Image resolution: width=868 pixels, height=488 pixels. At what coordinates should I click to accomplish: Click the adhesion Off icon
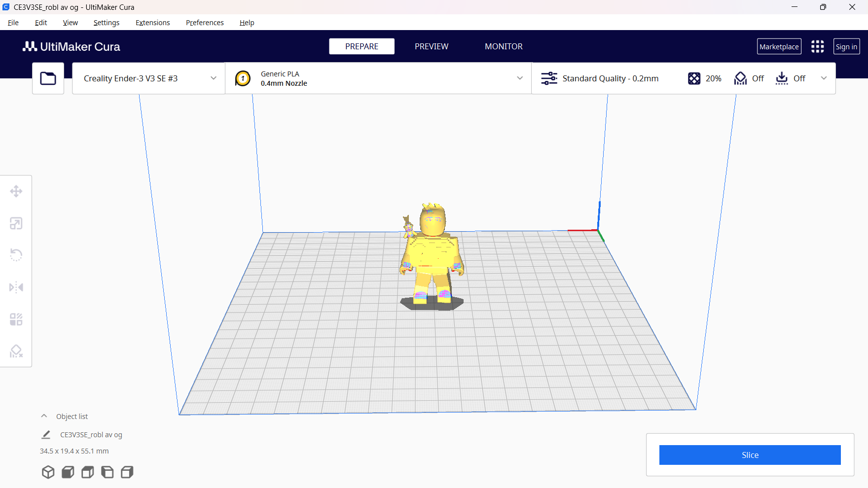point(782,78)
